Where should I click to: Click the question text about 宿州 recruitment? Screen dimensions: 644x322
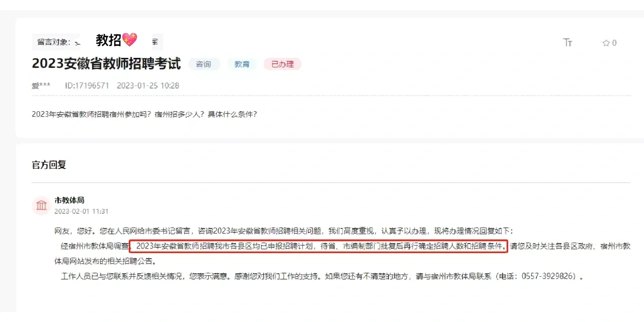click(144, 114)
